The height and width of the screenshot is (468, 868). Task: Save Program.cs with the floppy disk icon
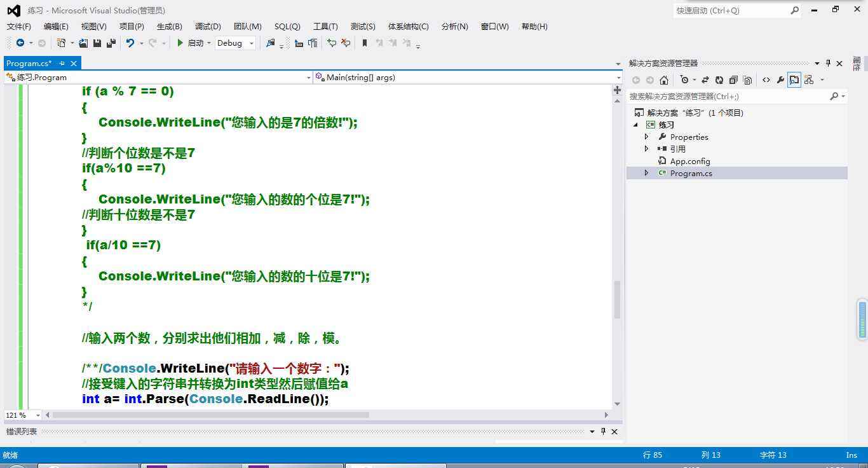pyautogui.click(x=97, y=43)
